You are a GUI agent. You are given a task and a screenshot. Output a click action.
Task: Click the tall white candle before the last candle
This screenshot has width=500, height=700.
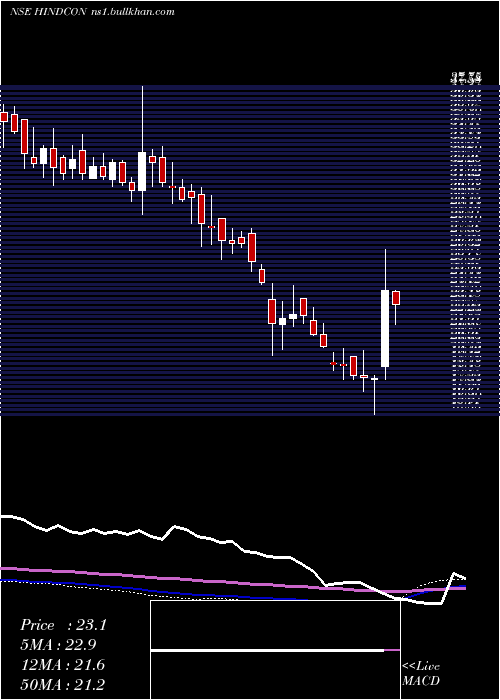(x=385, y=329)
